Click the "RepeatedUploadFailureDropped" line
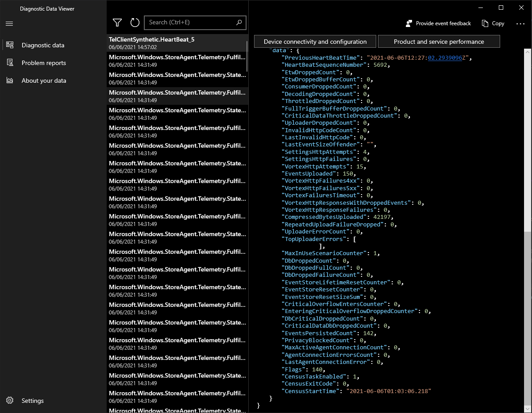The image size is (532, 413). pyautogui.click(x=339, y=224)
